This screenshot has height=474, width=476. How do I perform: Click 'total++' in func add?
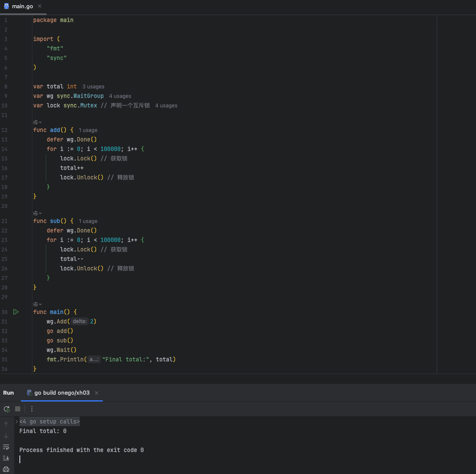pyautogui.click(x=72, y=168)
